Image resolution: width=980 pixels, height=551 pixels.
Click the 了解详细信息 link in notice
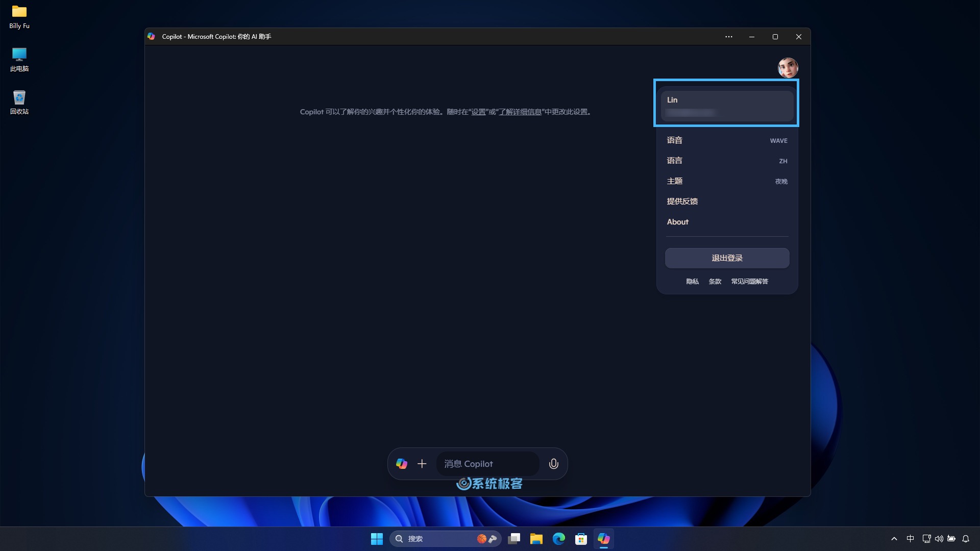[x=520, y=112]
